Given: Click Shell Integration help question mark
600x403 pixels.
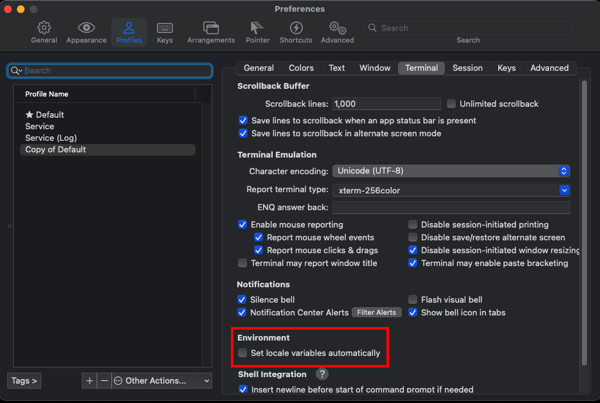Looking at the screenshot, I should (322, 374).
